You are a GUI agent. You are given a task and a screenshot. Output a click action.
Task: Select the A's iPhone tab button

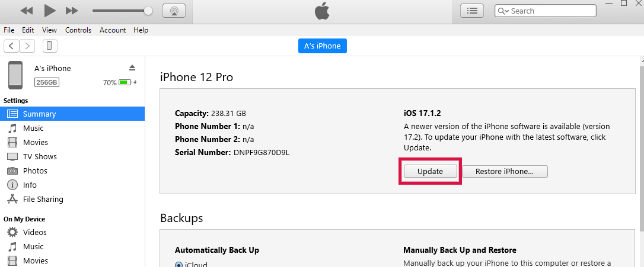(x=322, y=46)
